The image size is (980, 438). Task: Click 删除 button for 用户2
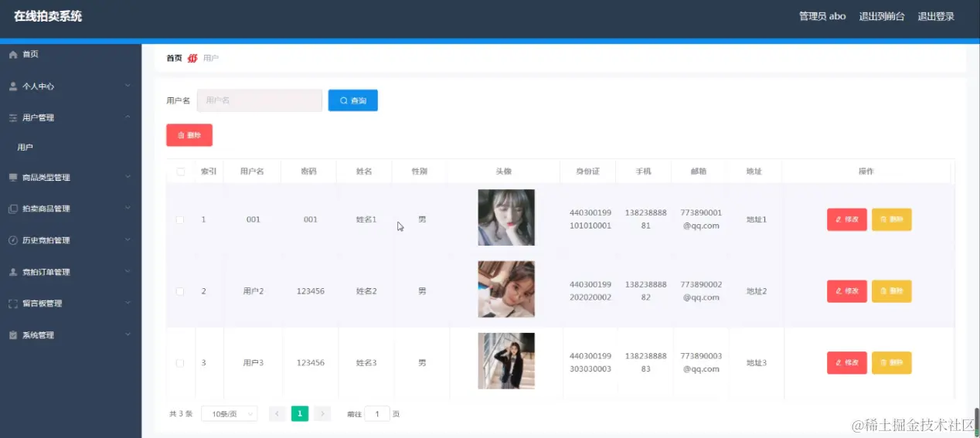point(892,291)
